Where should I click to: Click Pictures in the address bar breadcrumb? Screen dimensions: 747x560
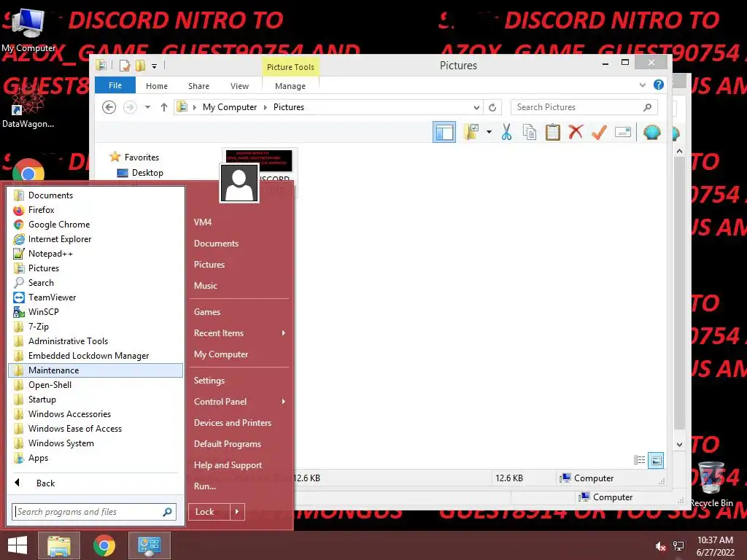coord(289,107)
